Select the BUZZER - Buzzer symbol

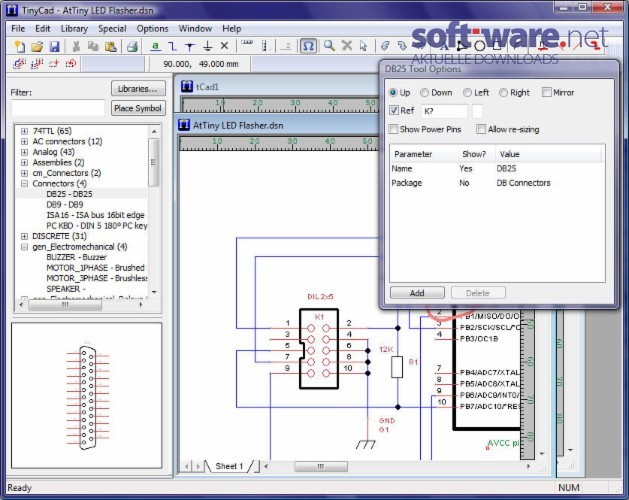(76, 257)
